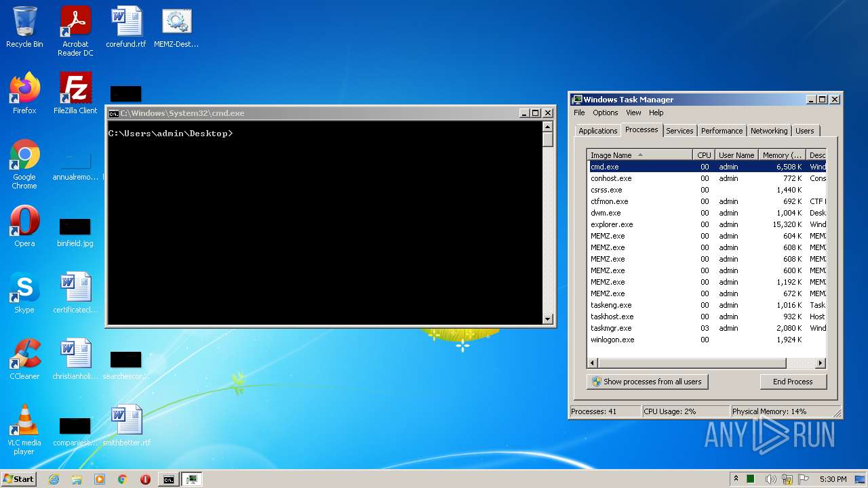
Task: Select the smithbetter.rtf desktop file
Action: (126, 426)
